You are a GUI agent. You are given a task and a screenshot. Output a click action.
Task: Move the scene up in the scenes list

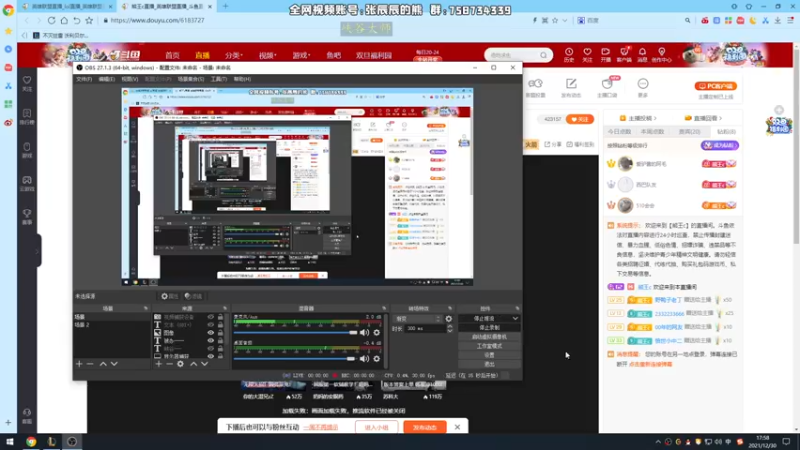[103, 364]
